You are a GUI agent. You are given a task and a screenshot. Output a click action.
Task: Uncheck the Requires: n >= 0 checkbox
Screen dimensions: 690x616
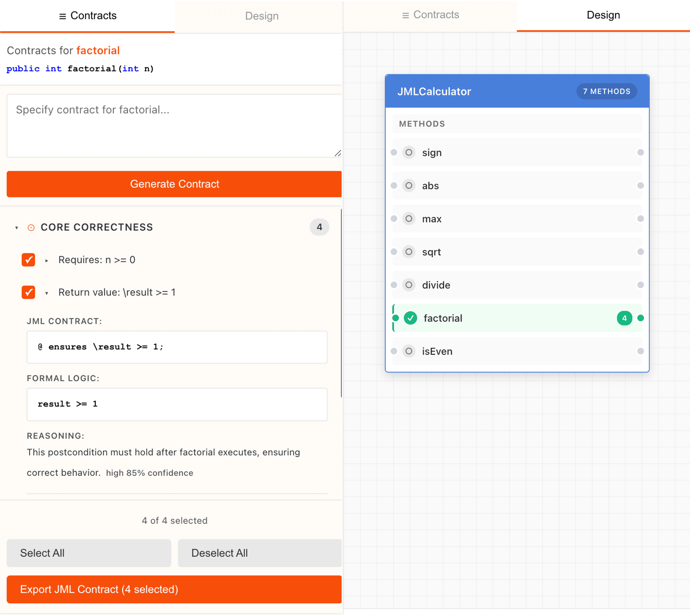point(28,260)
